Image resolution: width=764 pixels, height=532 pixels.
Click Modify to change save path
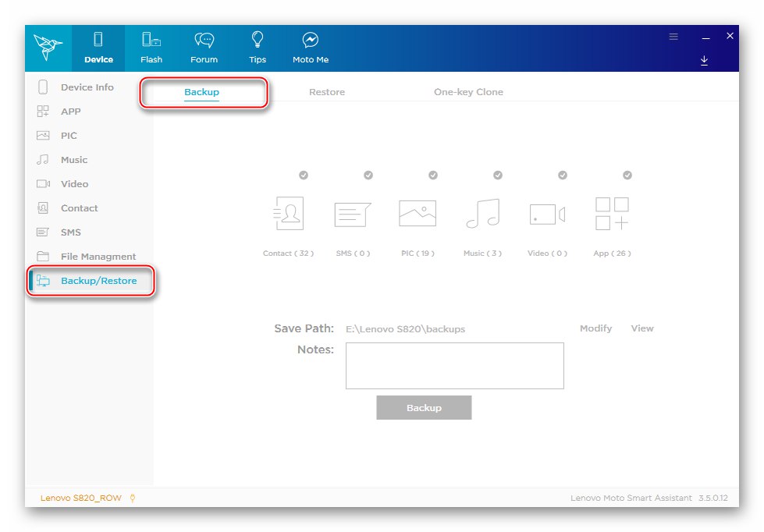(x=596, y=328)
